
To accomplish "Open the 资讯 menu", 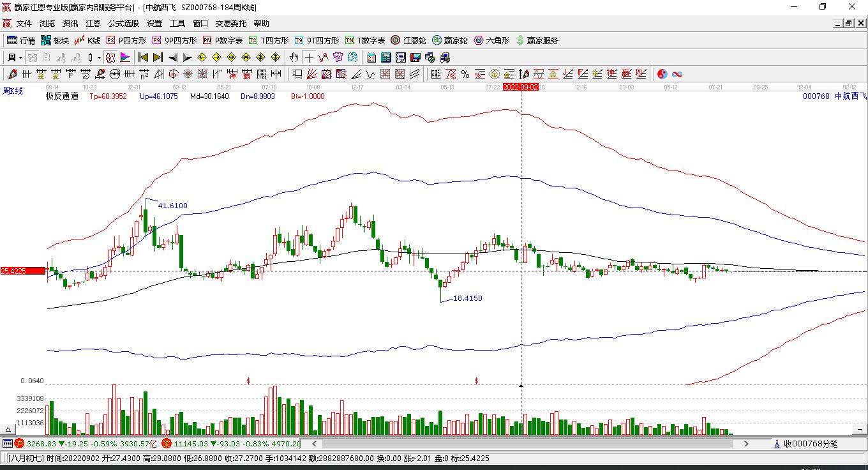I will (x=70, y=24).
